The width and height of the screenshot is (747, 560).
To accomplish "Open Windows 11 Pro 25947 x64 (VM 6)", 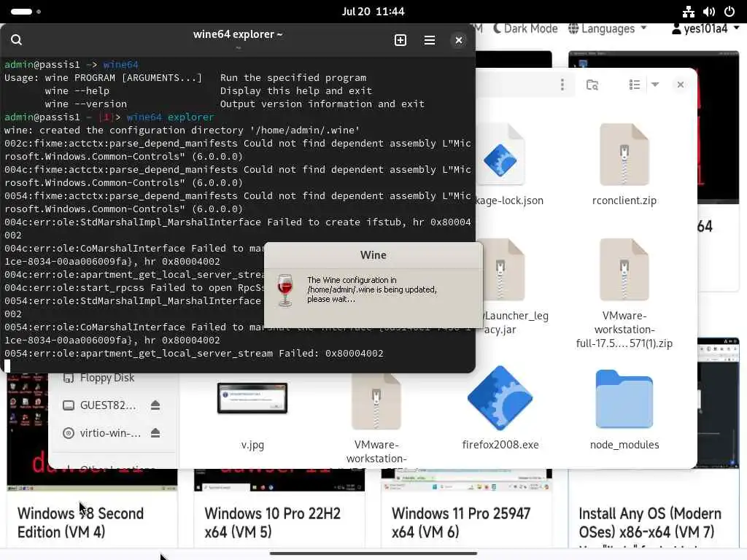I will click(461, 522).
